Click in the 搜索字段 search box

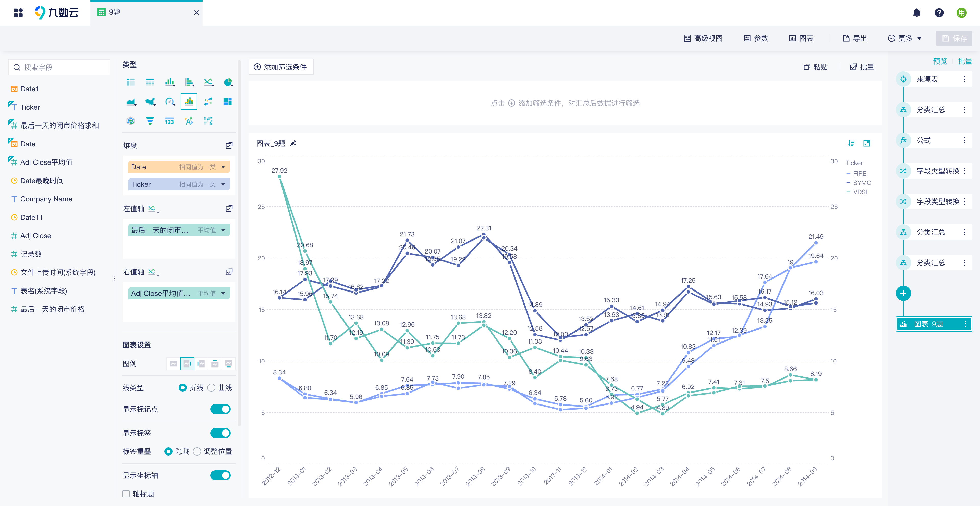59,67
